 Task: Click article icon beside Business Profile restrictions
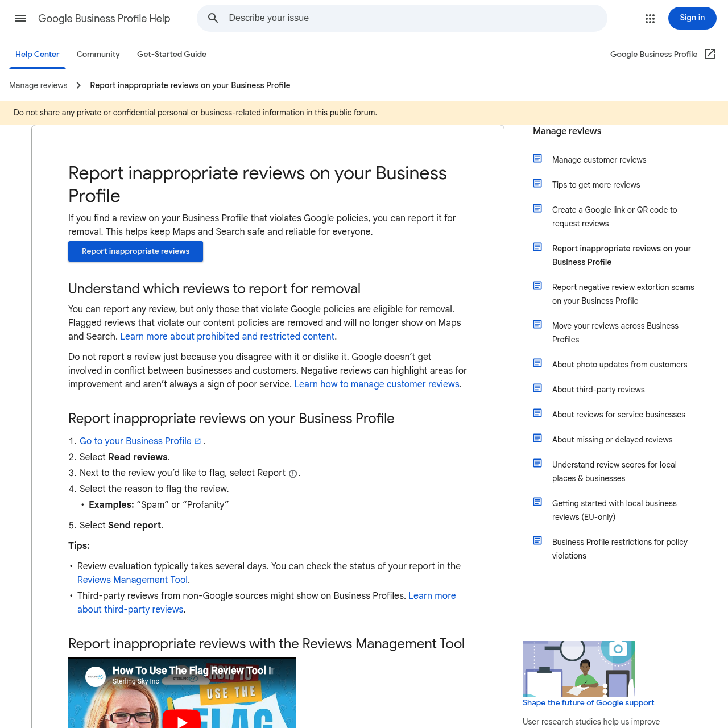pyautogui.click(x=537, y=540)
